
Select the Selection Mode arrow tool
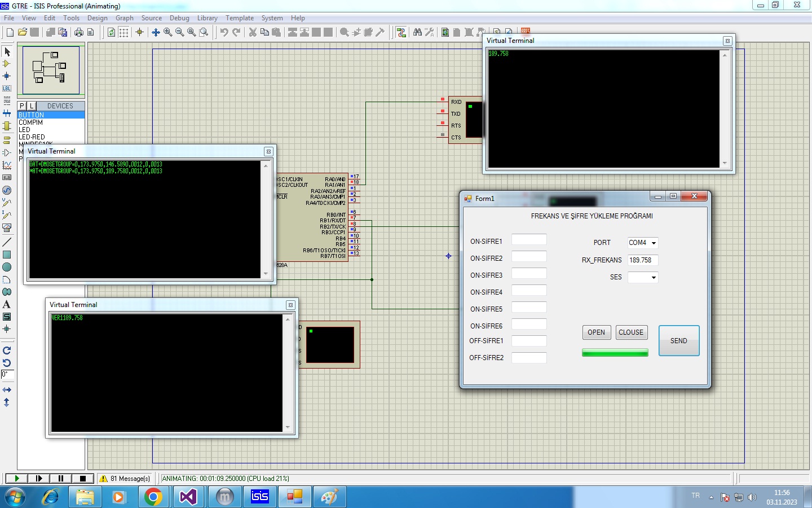pyautogui.click(x=7, y=52)
